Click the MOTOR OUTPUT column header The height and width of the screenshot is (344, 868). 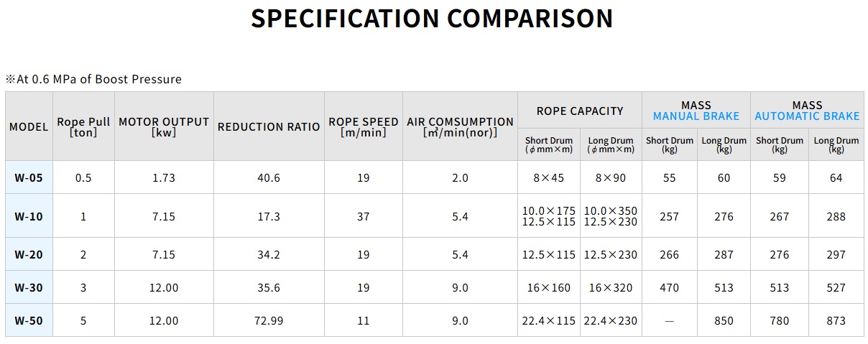click(x=164, y=126)
